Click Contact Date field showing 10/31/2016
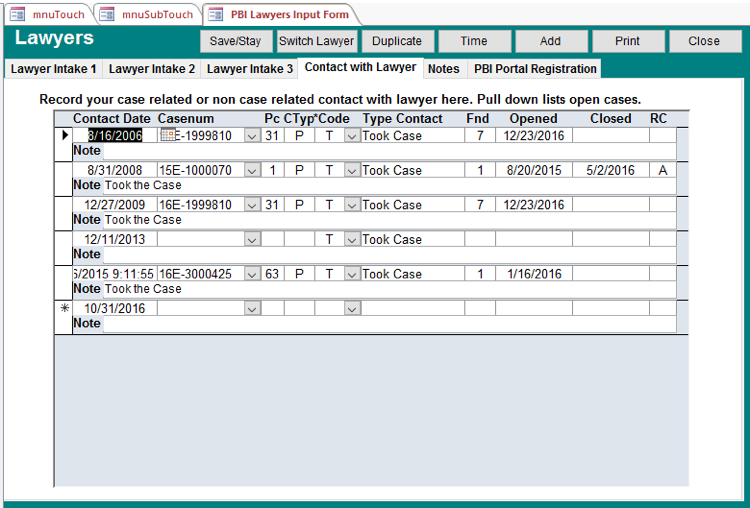This screenshot has width=750, height=508. [x=114, y=309]
